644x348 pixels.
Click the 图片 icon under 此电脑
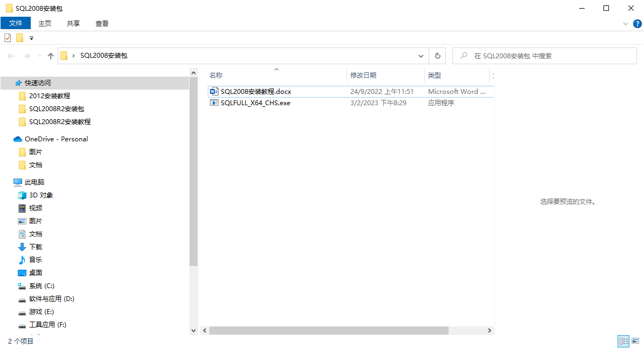[x=22, y=221]
